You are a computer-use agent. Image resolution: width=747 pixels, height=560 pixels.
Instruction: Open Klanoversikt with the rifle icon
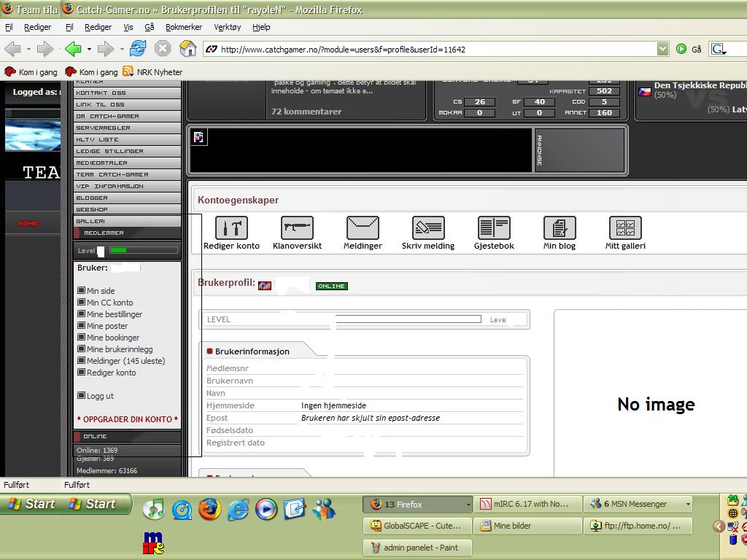[297, 228]
